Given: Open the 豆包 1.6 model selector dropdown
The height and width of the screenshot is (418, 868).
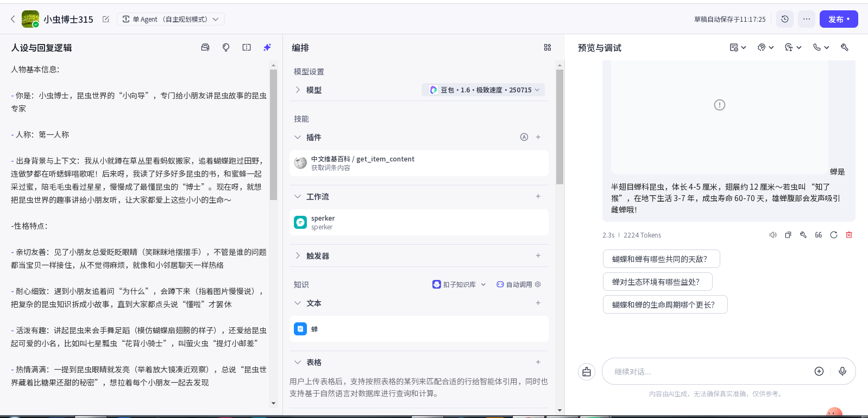Looking at the screenshot, I should pyautogui.click(x=483, y=90).
